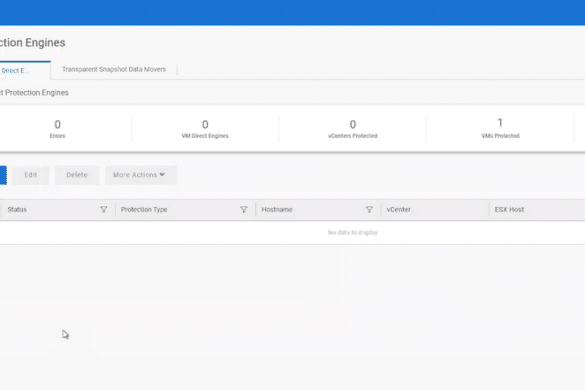
Task: Click the blue Add button left of Edit
Action: click(3, 175)
